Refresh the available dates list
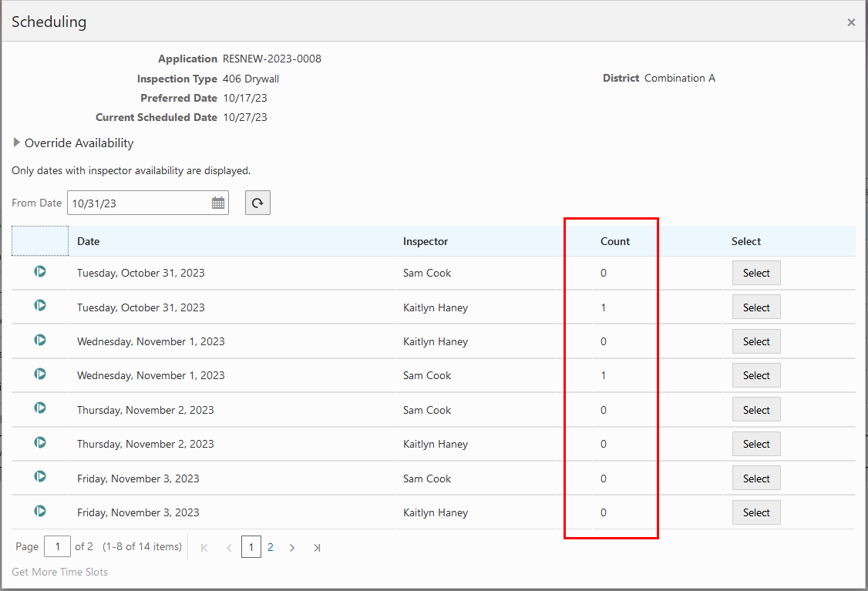This screenshot has width=868, height=591. (x=258, y=203)
